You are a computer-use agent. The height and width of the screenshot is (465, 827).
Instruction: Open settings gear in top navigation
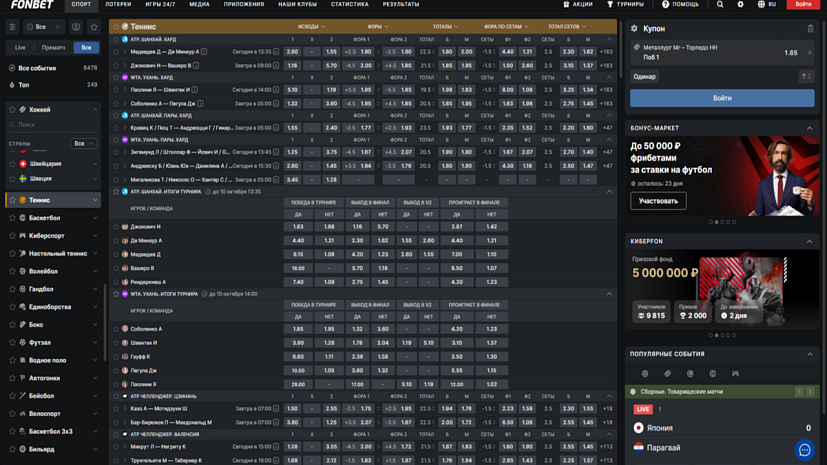[x=740, y=5]
